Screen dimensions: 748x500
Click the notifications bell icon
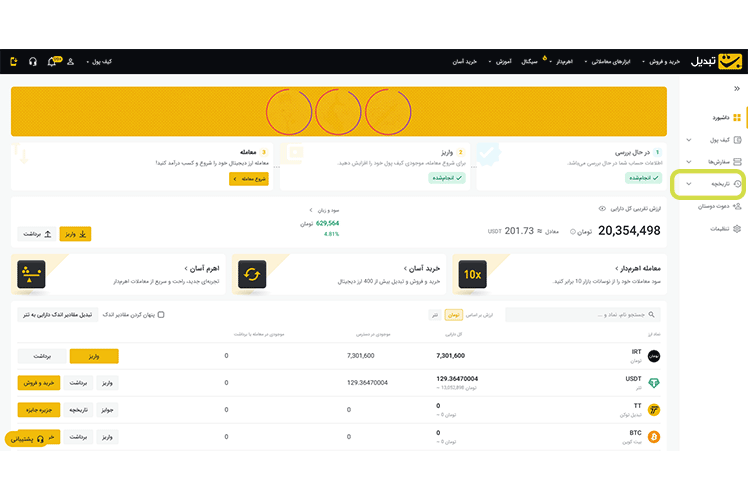pyautogui.click(x=52, y=62)
